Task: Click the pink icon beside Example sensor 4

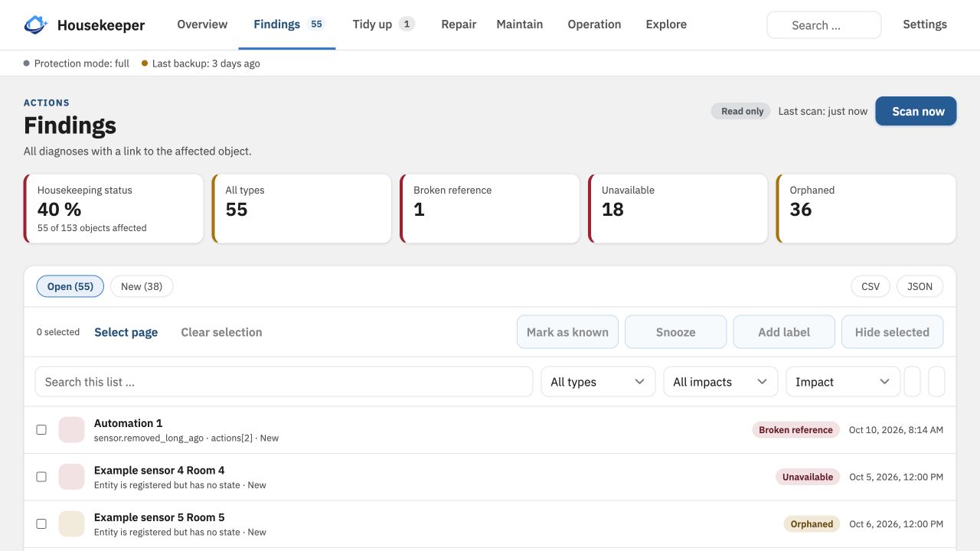Action: [x=71, y=477]
